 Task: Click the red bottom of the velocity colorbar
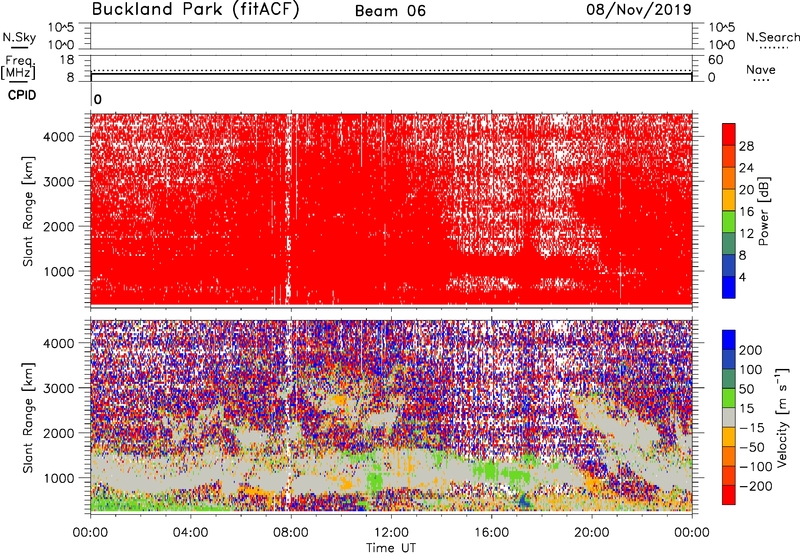(729, 495)
